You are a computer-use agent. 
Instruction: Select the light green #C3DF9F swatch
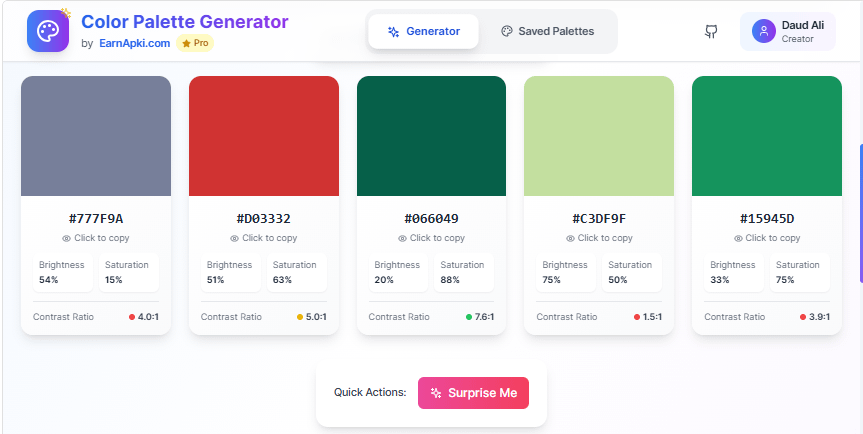point(599,136)
